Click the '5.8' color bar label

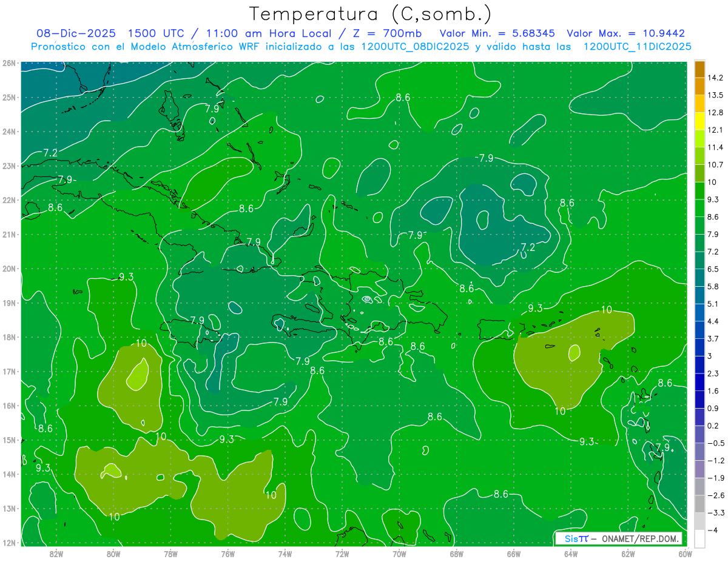713,287
